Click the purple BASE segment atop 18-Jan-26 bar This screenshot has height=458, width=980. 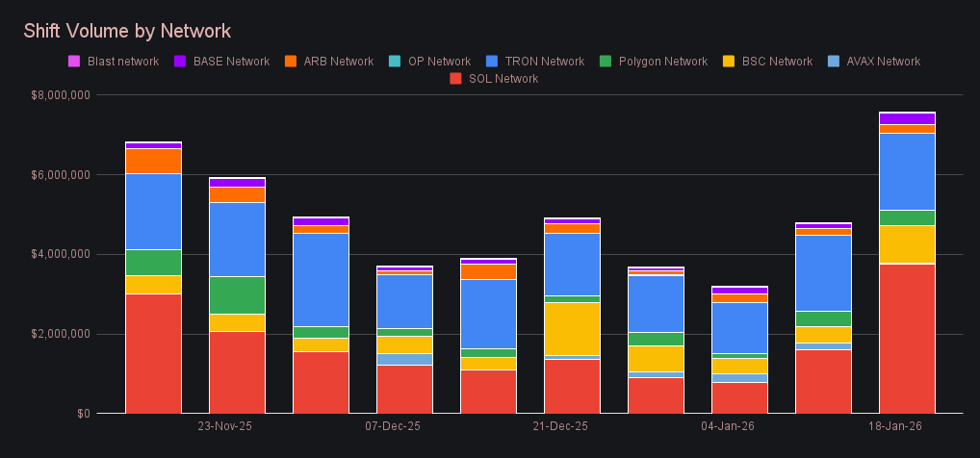(907, 118)
